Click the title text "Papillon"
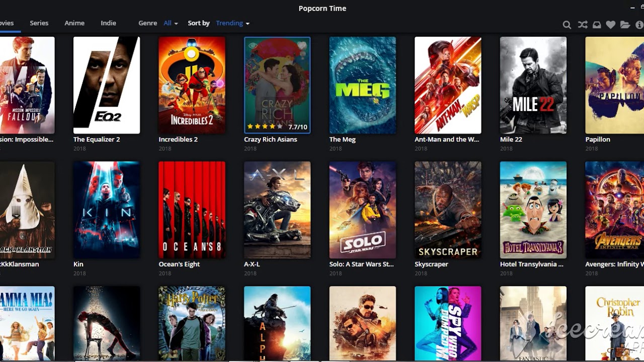The width and height of the screenshot is (644, 362). click(x=598, y=139)
